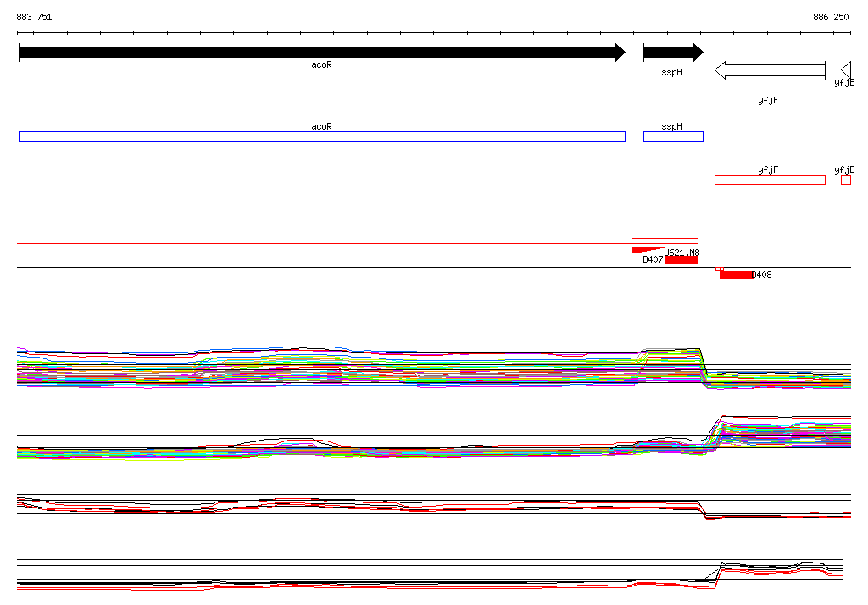Select the red yfjF outlined rectangle
The height and width of the screenshot is (605, 868).
pos(770,180)
